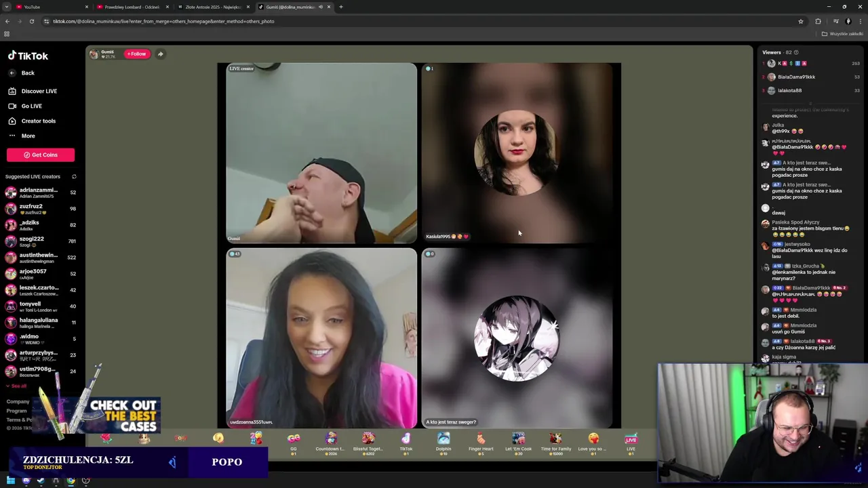Viewport: 868px width, 488px height.
Task: Send the Time for Family gift
Action: pos(556,443)
